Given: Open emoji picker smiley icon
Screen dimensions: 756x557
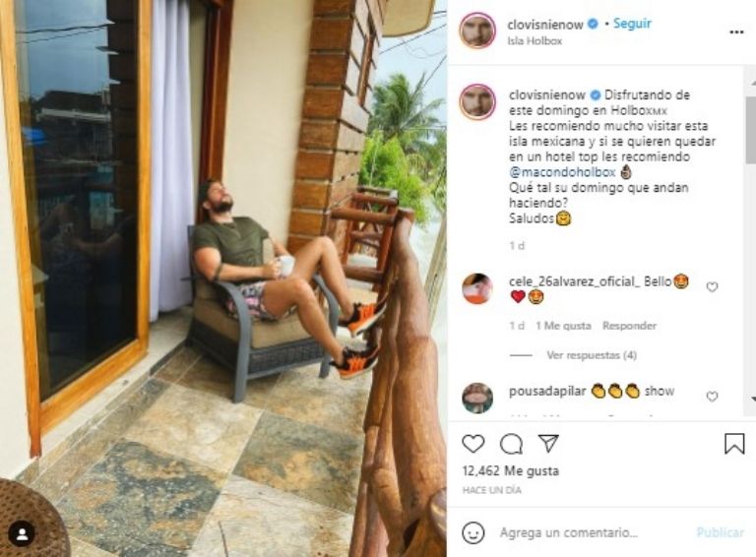Looking at the screenshot, I should click(x=472, y=532).
